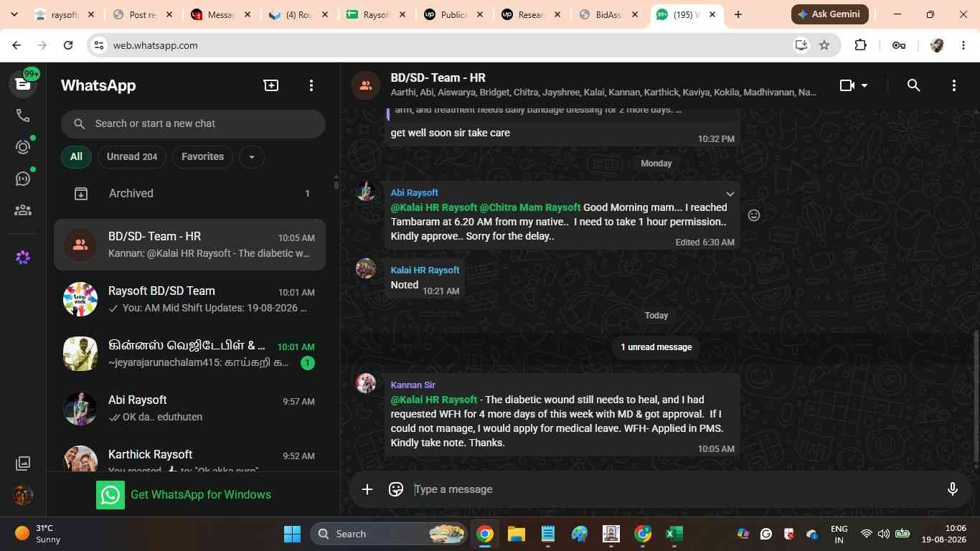Select the All chats filter
The width and height of the screenshot is (980, 551).
76,157
